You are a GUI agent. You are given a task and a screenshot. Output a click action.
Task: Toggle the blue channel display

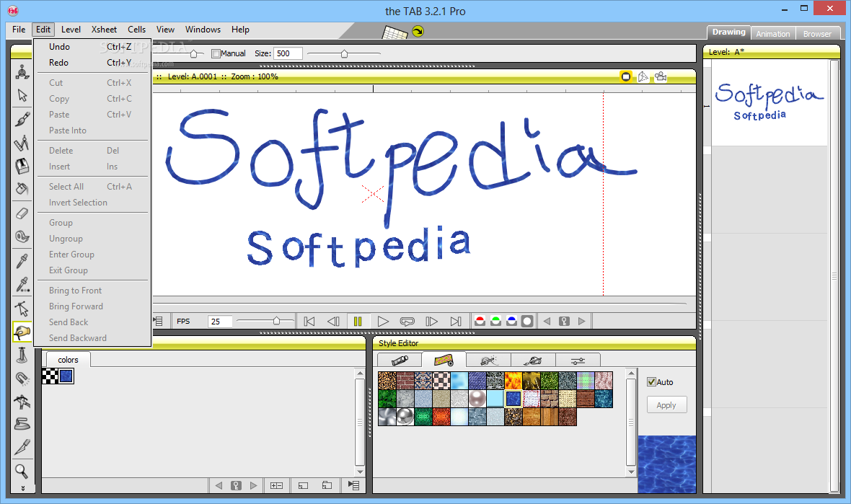[511, 321]
